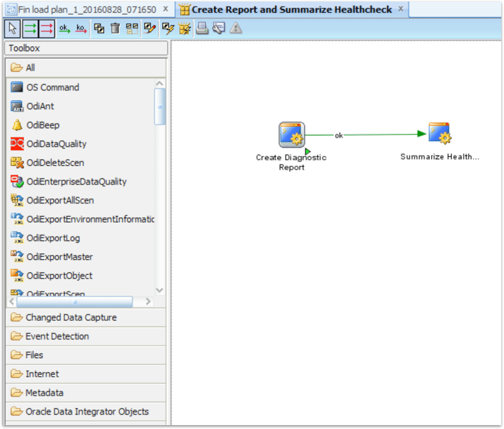Click the Delete Step trash icon
The image size is (504, 429).
pos(115,28)
